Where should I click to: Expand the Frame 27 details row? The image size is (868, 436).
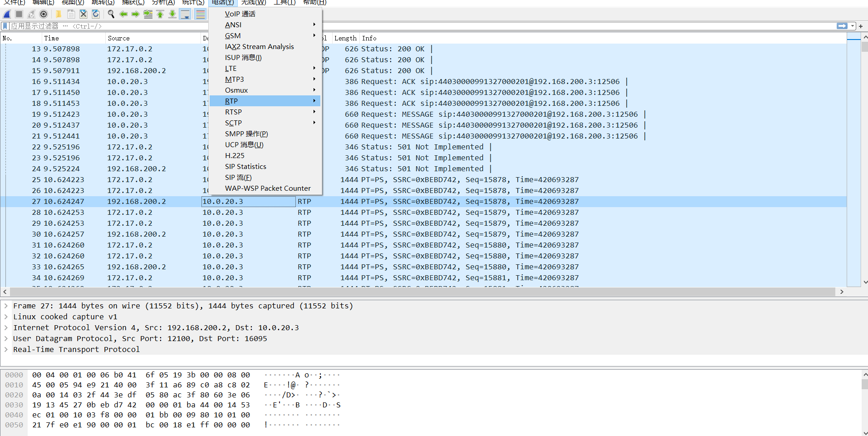pyautogui.click(x=6, y=306)
